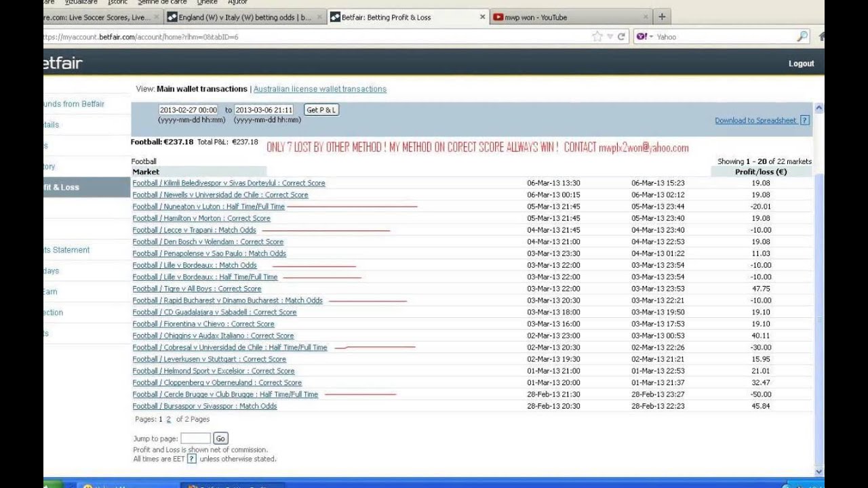Click the help icon beside Download to Spreadsheet

click(x=804, y=121)
